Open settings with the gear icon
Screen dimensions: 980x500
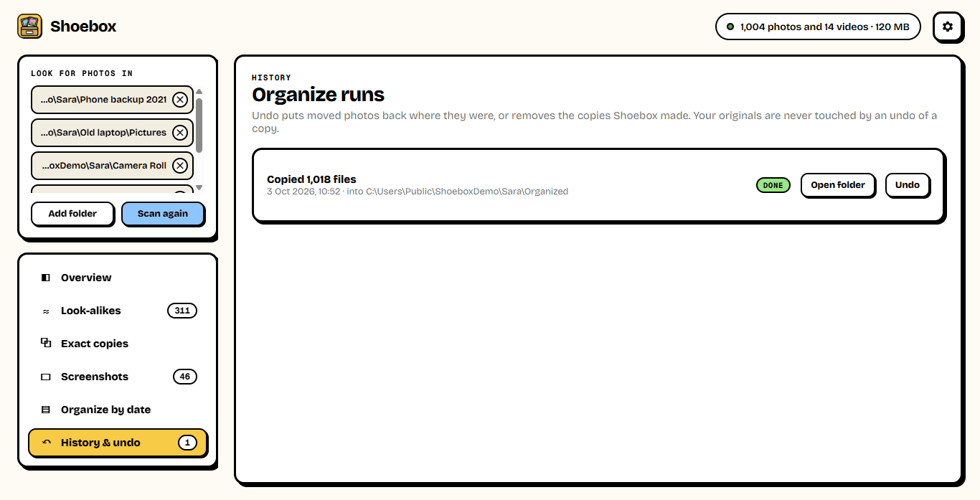(948, 27)
